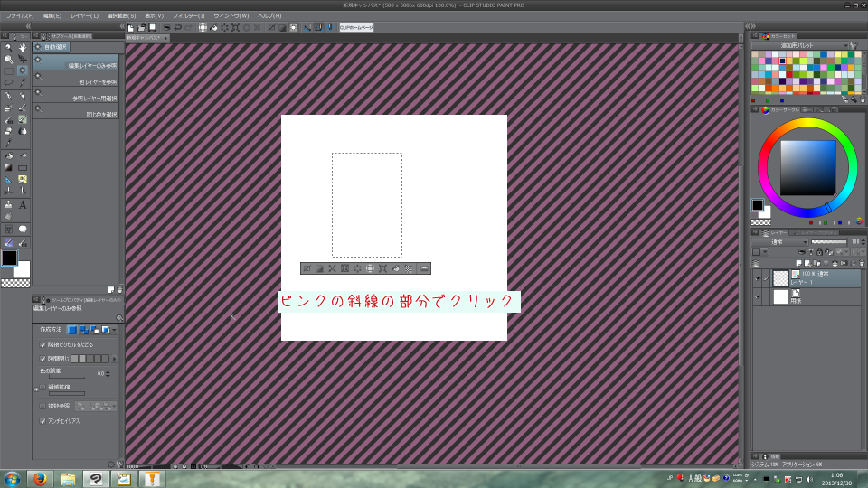
Task: Select the Balloon speech bubble tool
Action: pos(22,229)
